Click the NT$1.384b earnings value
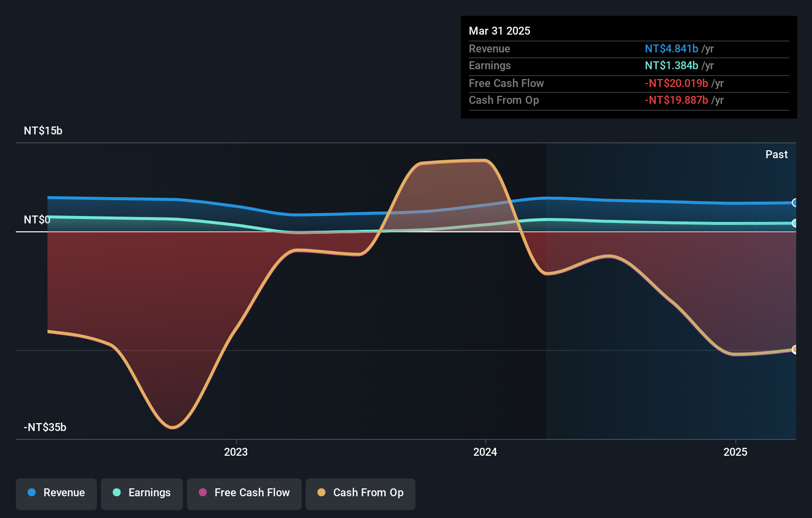The image size is (812, 518). click(x=672, y=65)
